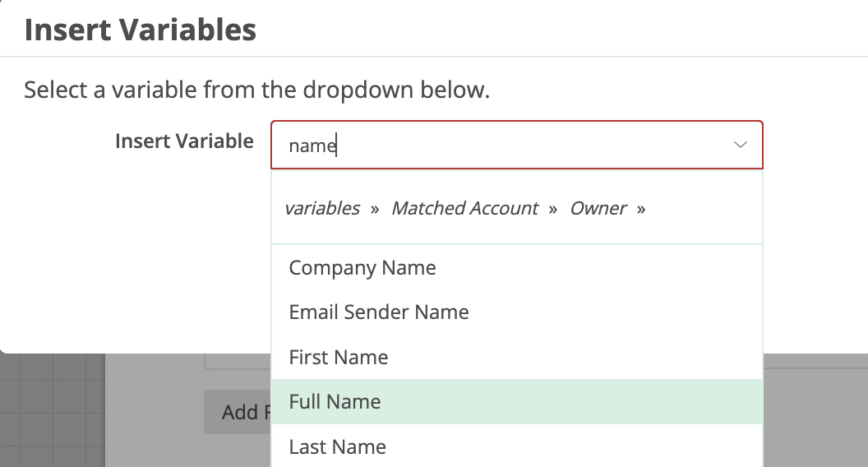Select the "Owner" breadcrumb segment

[x=598, y=209]
